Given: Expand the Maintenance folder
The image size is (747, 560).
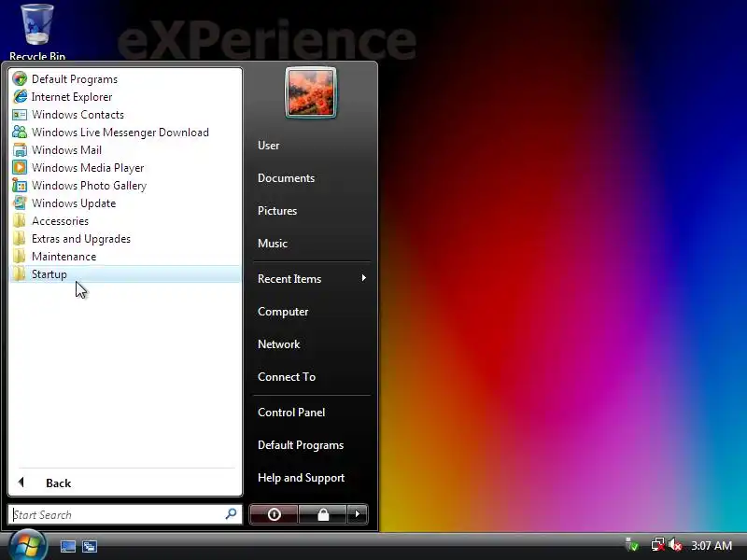Looking at the screenshot, I should coord(125,256).
